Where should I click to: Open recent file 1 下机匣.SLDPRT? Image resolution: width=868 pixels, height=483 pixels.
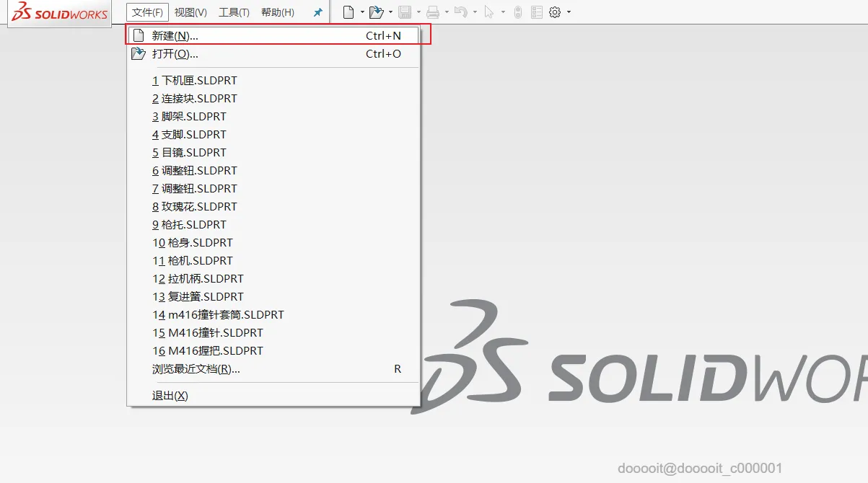pyautogui.click(x=273, y=80)
